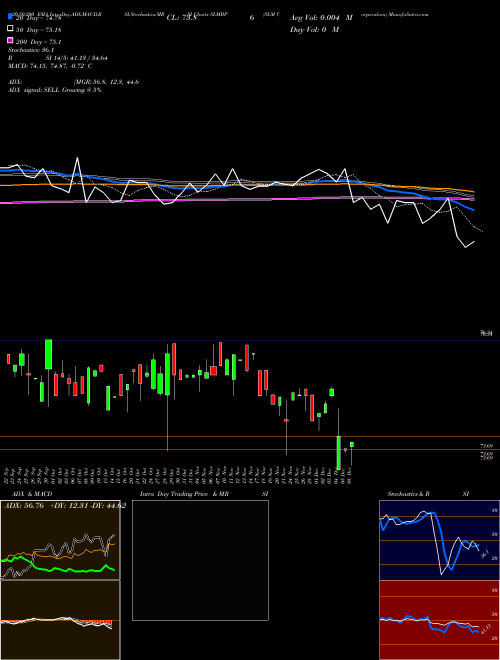The image size is (500, 660).
Task: Click the white 50 Day legend swatch
Action: click(11, 29)
